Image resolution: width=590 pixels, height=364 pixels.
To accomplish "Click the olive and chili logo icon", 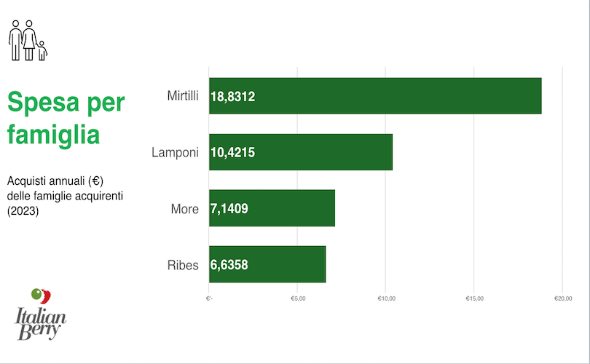I will click(41, 296).
